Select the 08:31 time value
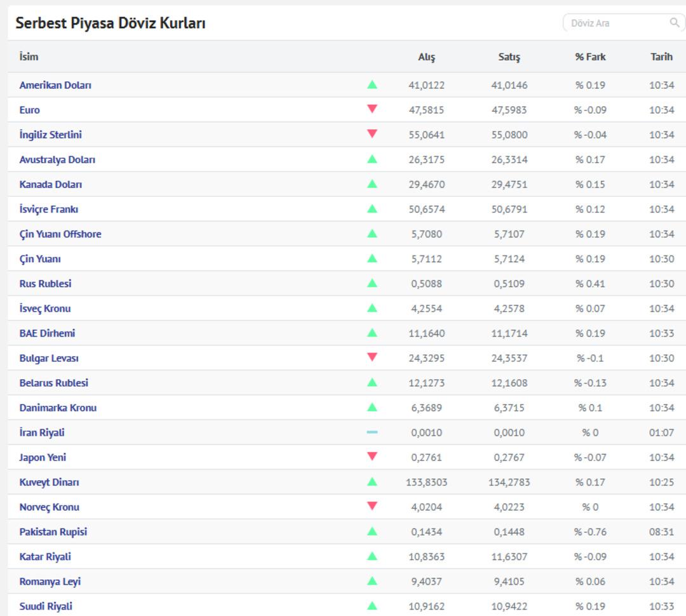Image resolution: width=686 pixels, height=616 pixels. (661, 532)
